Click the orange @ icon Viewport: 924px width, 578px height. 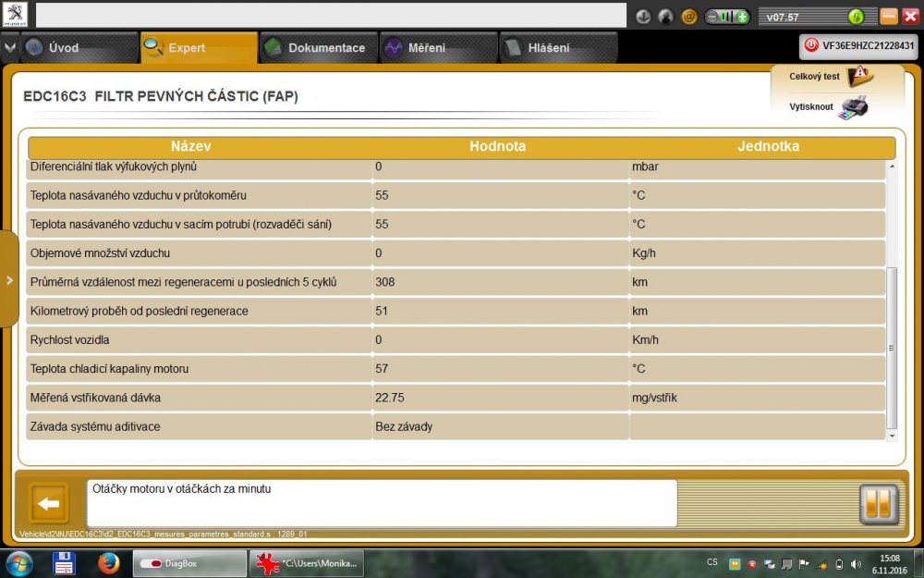coord(688,17)
